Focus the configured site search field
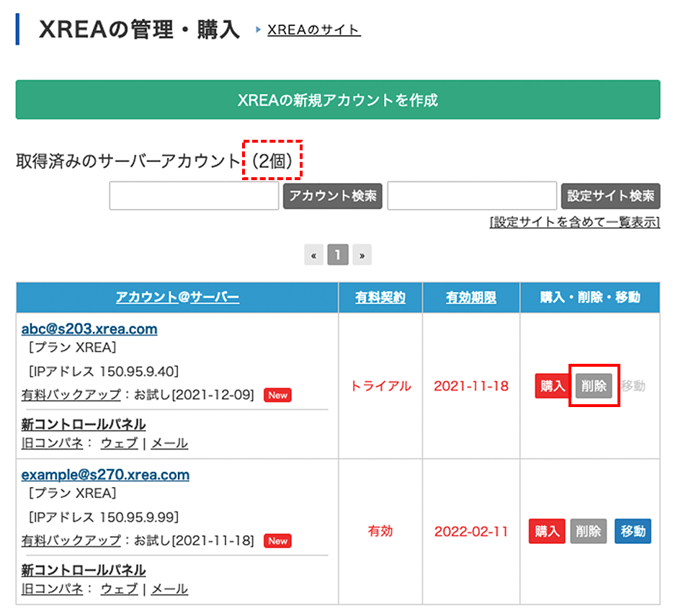The height and width of the screenshot is (616, 678). coord(472,196)
